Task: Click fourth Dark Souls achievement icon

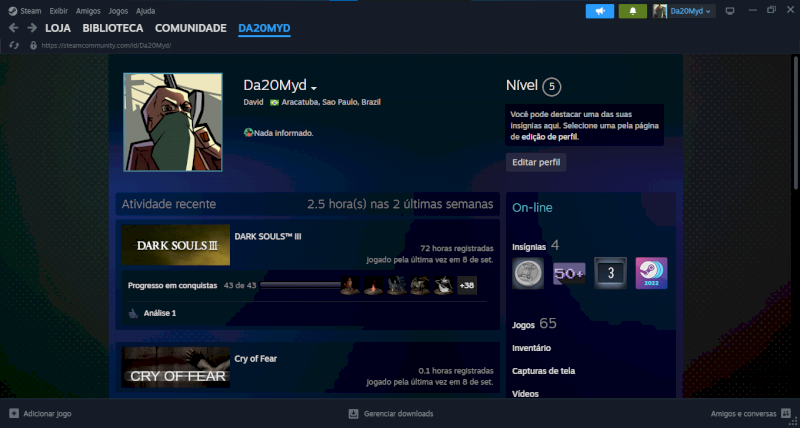Action: tap(420, 286)
